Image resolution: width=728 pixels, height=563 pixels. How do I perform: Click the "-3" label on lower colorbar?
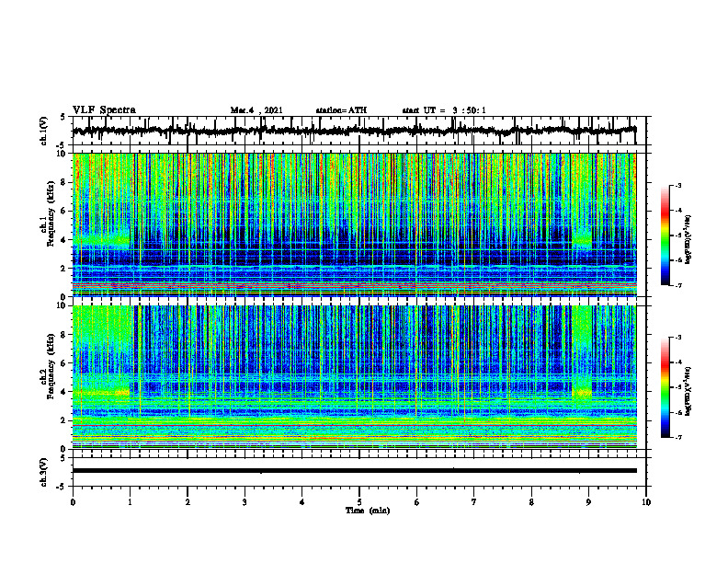point(678,338)
